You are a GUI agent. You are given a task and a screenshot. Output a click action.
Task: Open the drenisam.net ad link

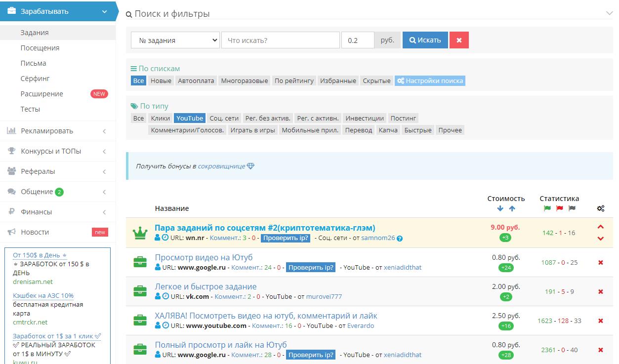tap(33, 282)
